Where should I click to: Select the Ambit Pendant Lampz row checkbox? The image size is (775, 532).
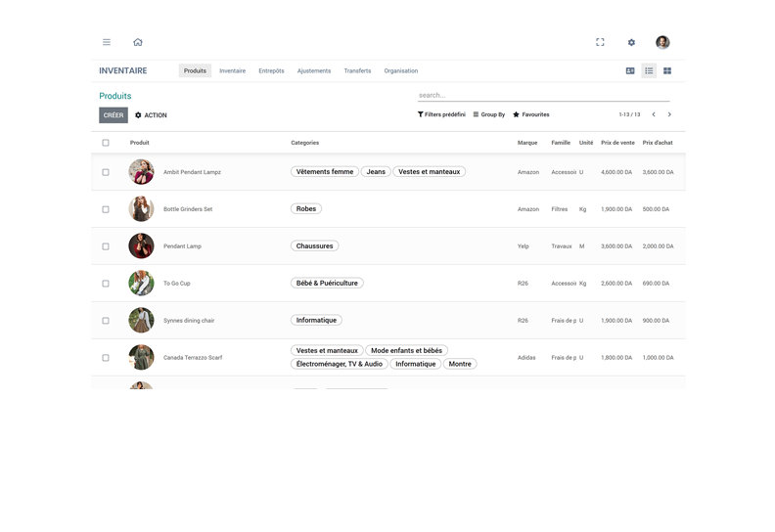pyautogui.click(x=106, y=172)
